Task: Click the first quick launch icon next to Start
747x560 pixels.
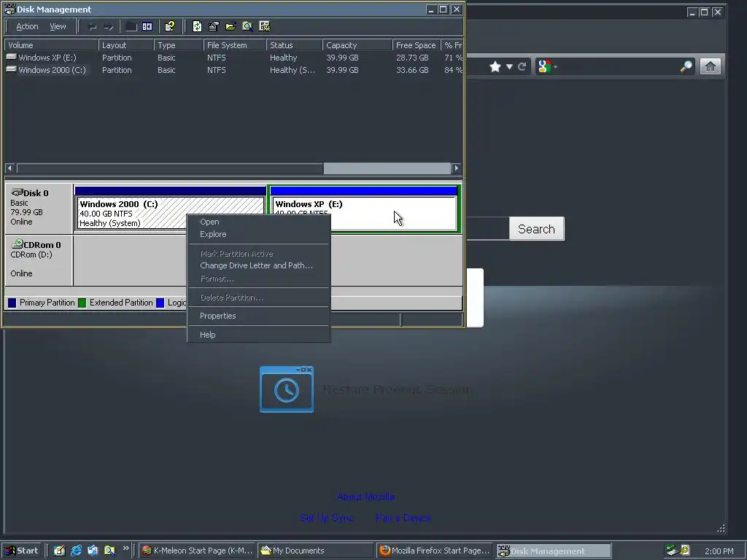Action: [59, 551]
